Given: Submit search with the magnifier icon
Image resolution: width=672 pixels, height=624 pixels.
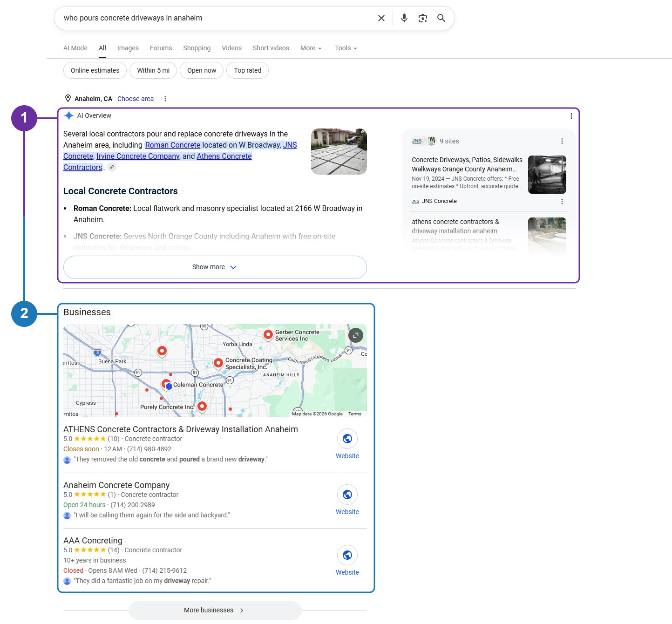Looking at the screenshot, I should (441, 18).
